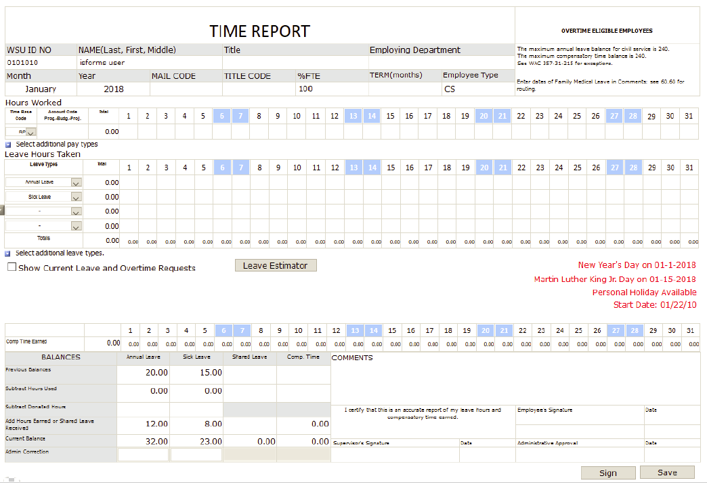Open the Leave Estimator

click(277, 265)
